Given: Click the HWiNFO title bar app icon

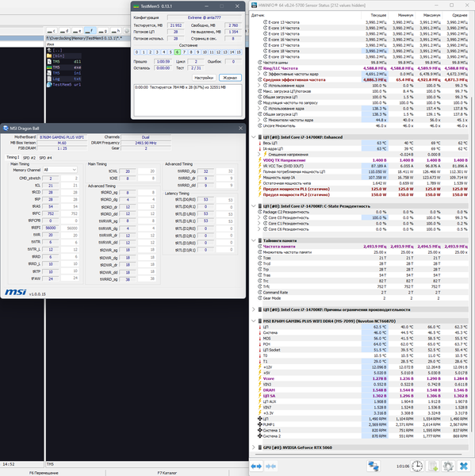Looking at the screenshot, I should (254, 6).
